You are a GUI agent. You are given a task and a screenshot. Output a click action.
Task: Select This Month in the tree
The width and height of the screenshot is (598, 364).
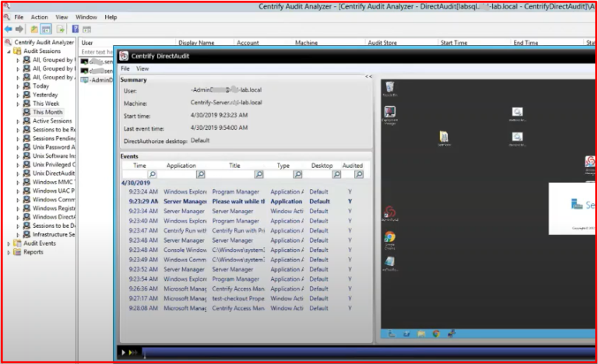pos(47,112)
